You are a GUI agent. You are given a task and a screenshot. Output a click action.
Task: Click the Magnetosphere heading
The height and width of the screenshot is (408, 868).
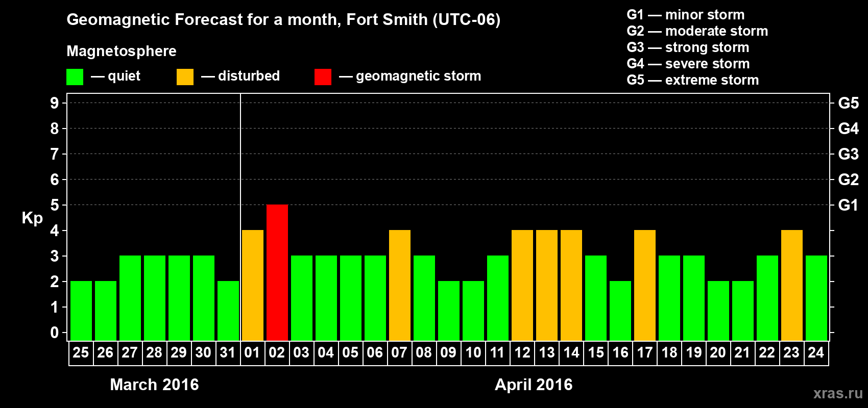click(122, 52)
